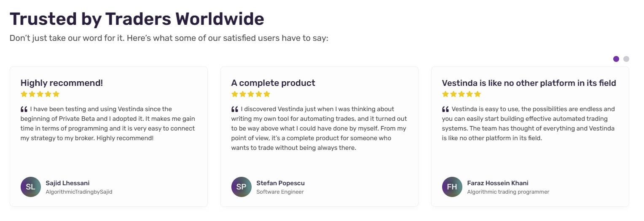
Task: Open the A complete product review title
Action: coord(273,83)
